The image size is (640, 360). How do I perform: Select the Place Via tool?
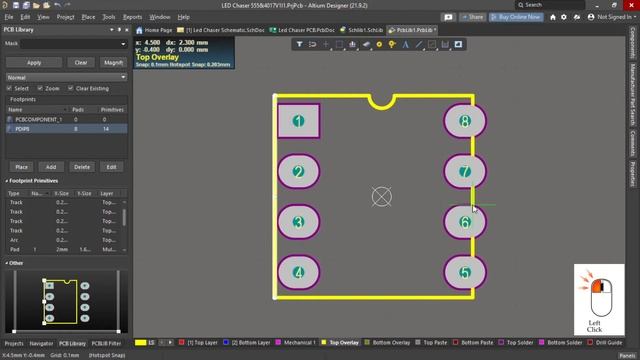pyautogui.click(x=392, y=44)
